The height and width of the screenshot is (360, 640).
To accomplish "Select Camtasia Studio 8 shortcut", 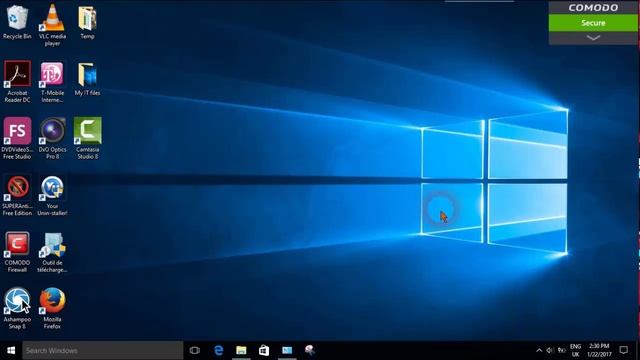I will 87,138.
